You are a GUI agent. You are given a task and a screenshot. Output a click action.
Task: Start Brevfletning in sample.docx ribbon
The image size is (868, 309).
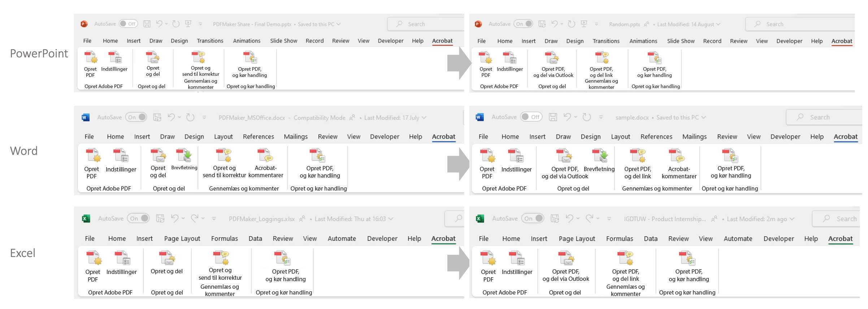coord(599,160)
